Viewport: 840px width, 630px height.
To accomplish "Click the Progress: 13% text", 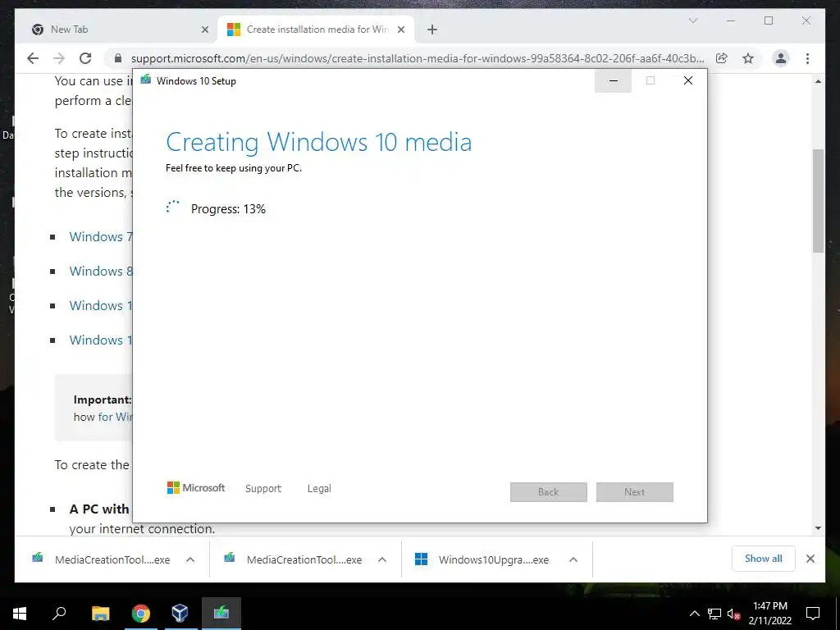I will pos(228,209).
